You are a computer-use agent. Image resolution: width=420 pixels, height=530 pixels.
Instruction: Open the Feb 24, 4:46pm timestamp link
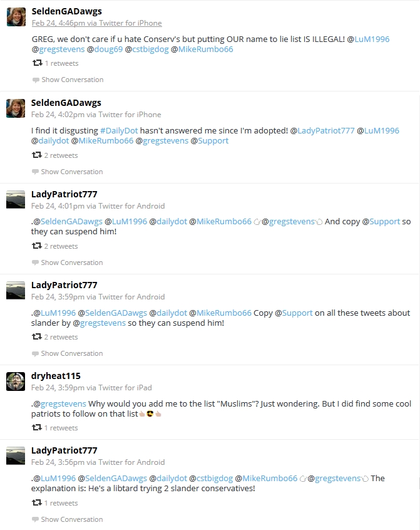[96, 23]
